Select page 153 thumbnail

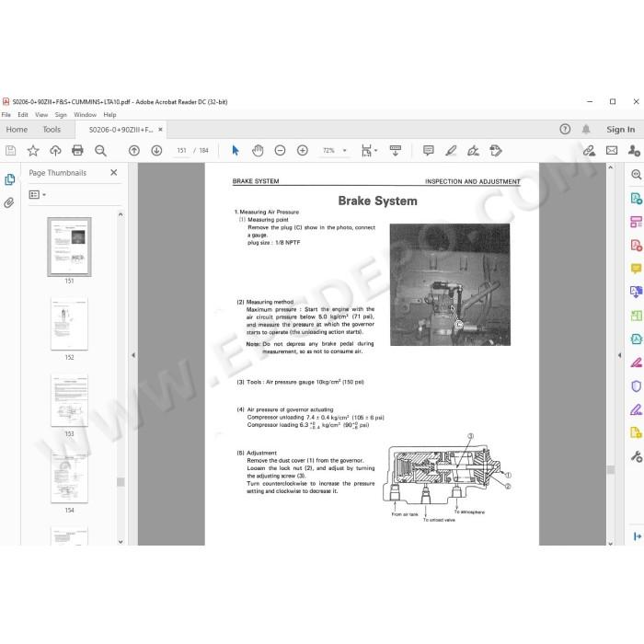(69, 400)
